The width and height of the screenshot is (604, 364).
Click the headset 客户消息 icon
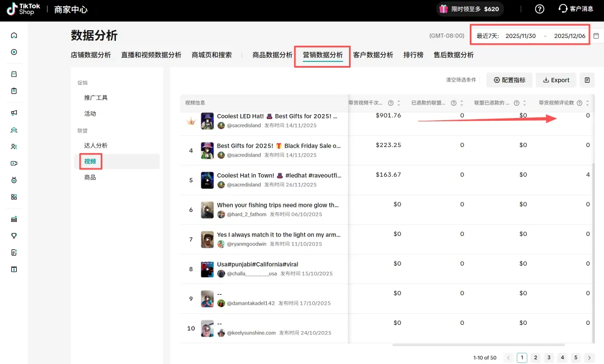coord(563,9)
